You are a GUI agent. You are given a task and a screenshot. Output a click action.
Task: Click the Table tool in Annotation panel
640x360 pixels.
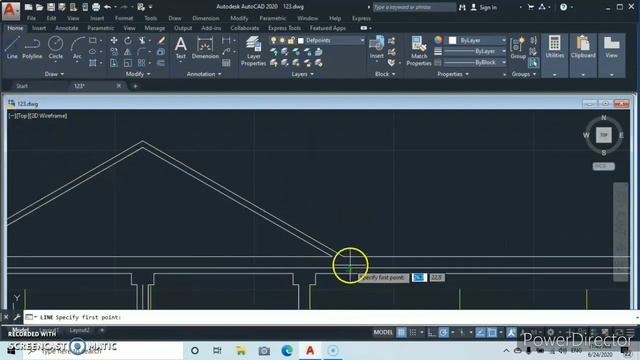226,63
